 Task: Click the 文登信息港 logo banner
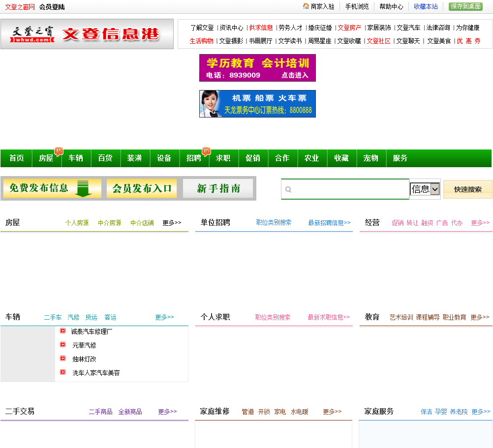tap(87, 34)
